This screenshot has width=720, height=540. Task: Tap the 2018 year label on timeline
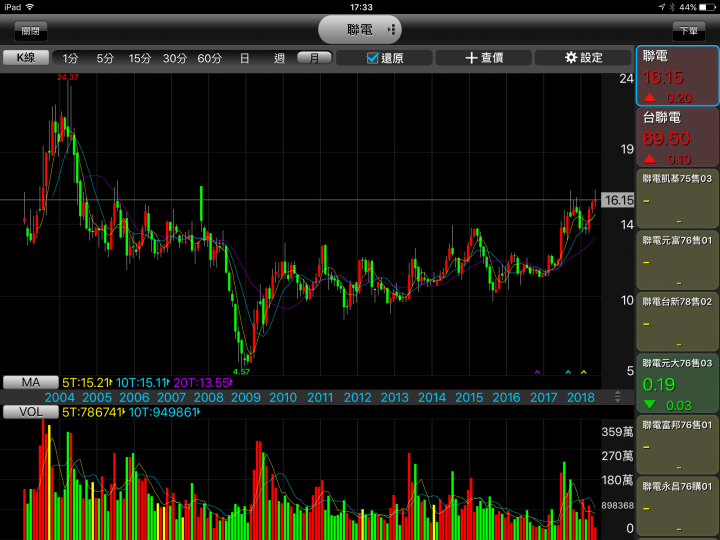pos(581,397)
